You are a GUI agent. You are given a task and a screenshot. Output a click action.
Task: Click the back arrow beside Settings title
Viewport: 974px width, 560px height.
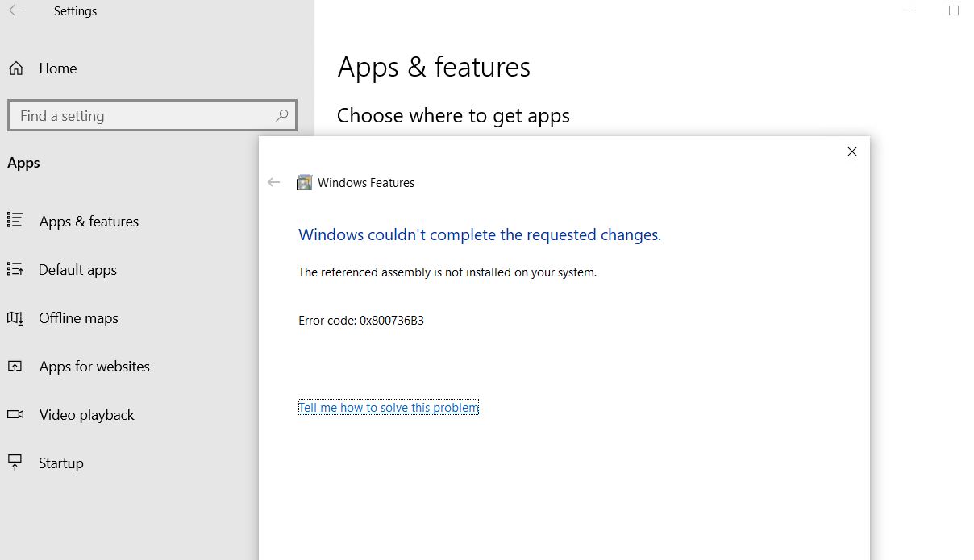click(16, 10)
